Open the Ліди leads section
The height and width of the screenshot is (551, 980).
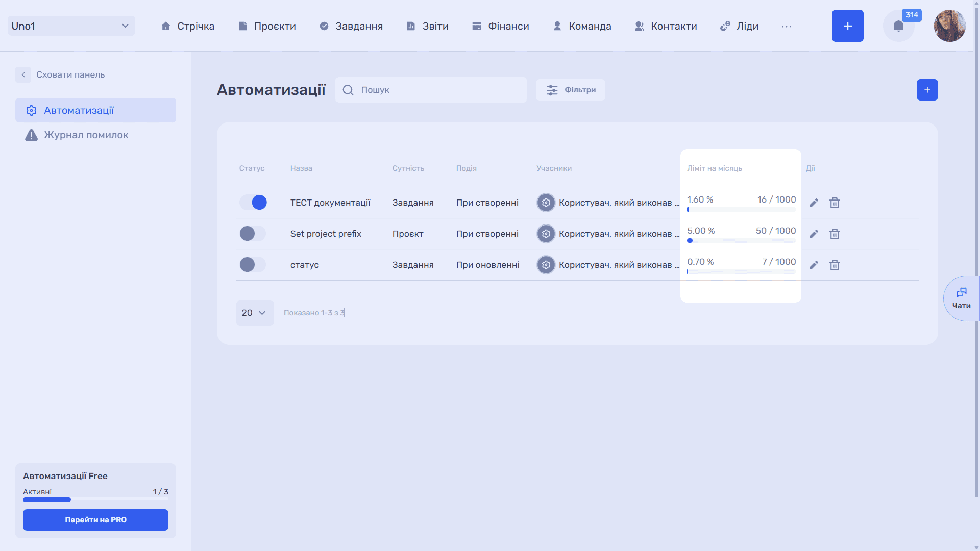click(x=739, y=26)
